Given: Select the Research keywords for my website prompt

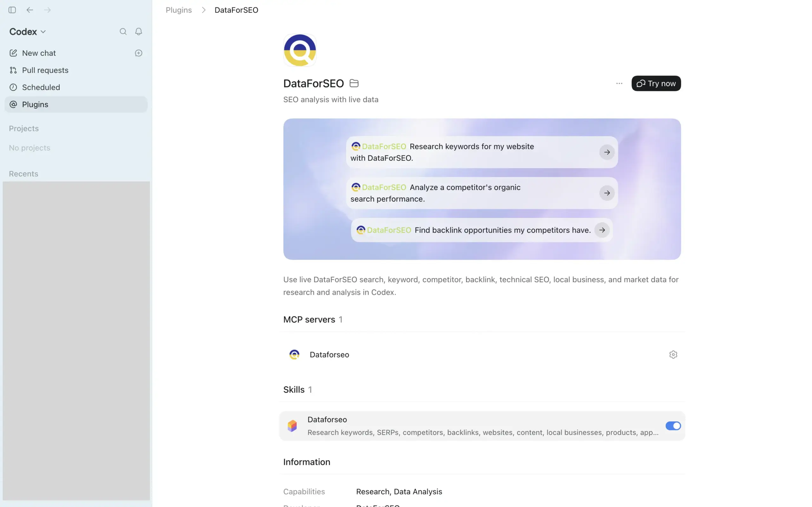Looking at the screenshot, I should pyautogui.click(x=481, y=152).
